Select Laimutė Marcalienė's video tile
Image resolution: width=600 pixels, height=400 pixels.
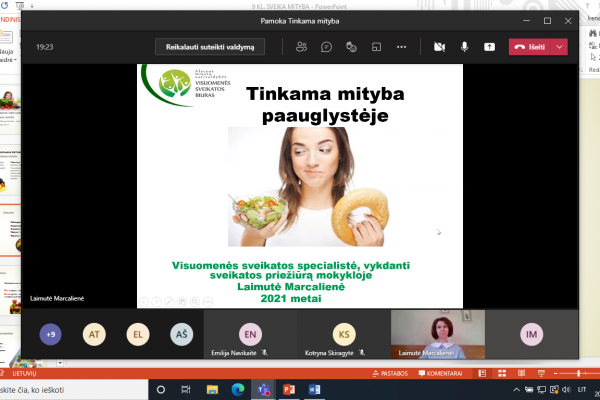(438, 335)
